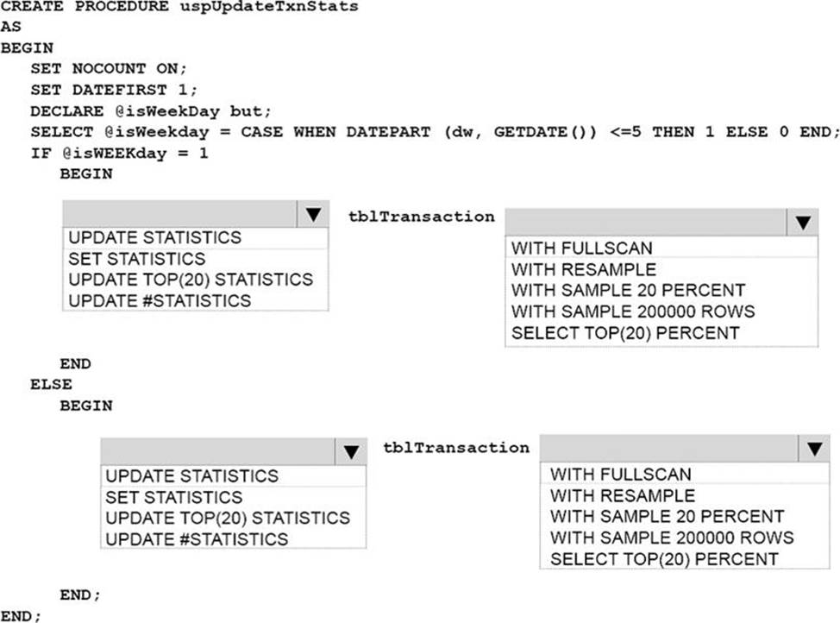Choose WITH SAMPLE 200000 ROWS in the ELSE block

tap(671, 538)
